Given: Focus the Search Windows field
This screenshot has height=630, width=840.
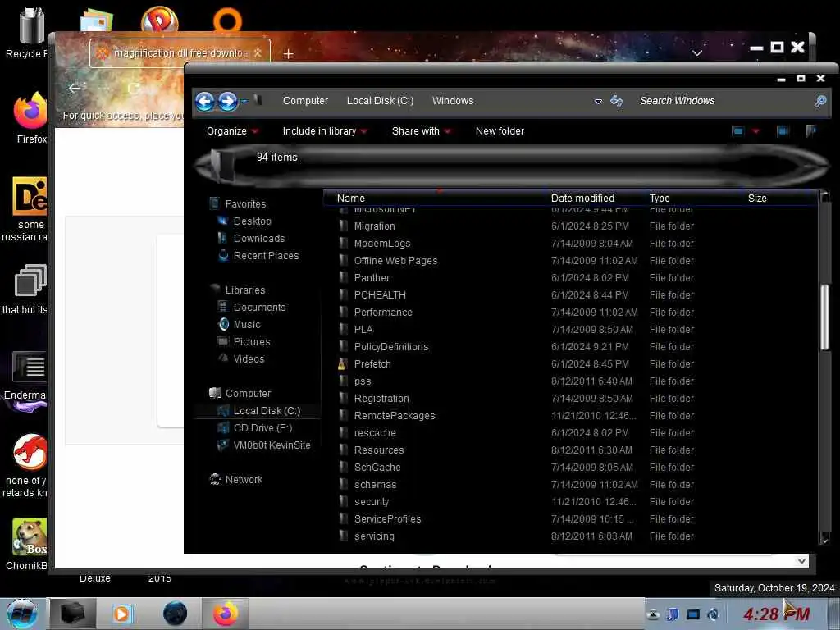Looking at the screenshot, I should pyautogui.click(x=724, y=101).
